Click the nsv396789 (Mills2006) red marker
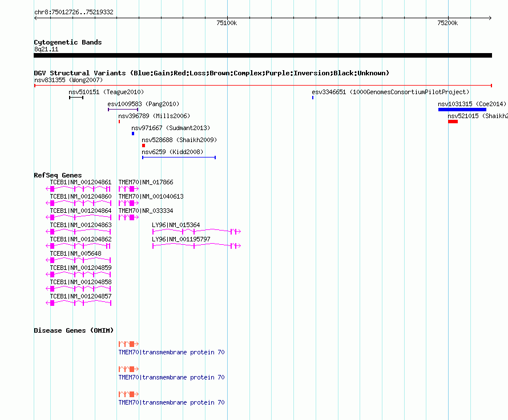Viewport: 508px width, 420px height. 119,122
